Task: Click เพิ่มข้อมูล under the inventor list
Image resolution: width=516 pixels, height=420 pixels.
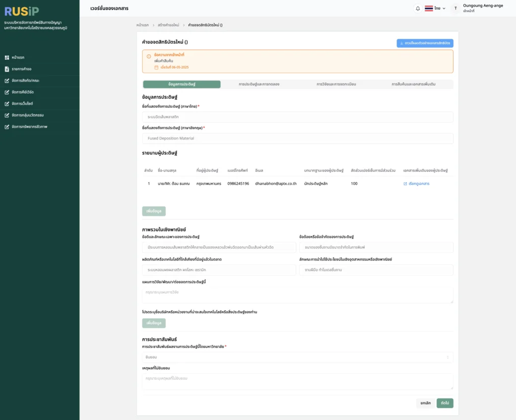Action: coord(154,211)
